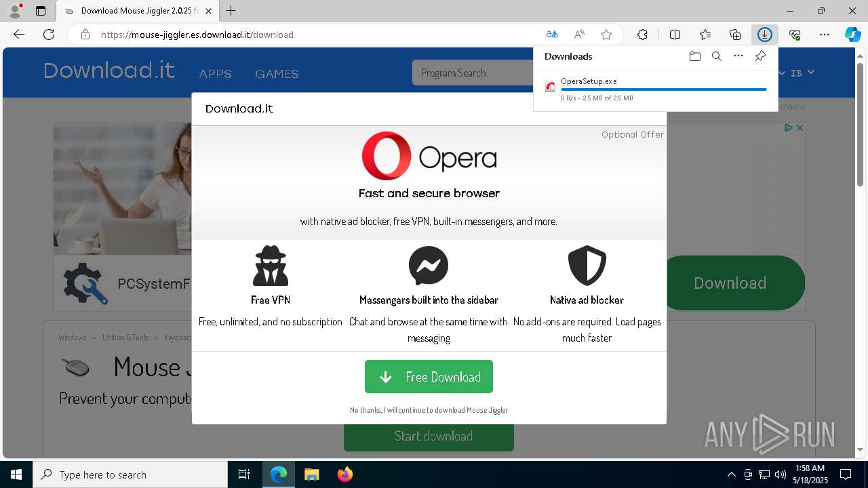
Task: Expand the IS language dropdown
Action: coord(802,73)
